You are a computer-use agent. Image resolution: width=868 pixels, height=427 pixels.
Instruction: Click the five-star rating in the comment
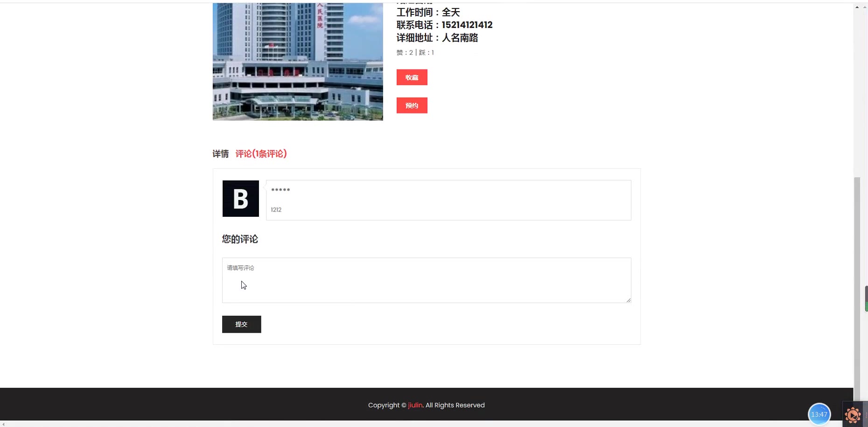coord(280,190)
